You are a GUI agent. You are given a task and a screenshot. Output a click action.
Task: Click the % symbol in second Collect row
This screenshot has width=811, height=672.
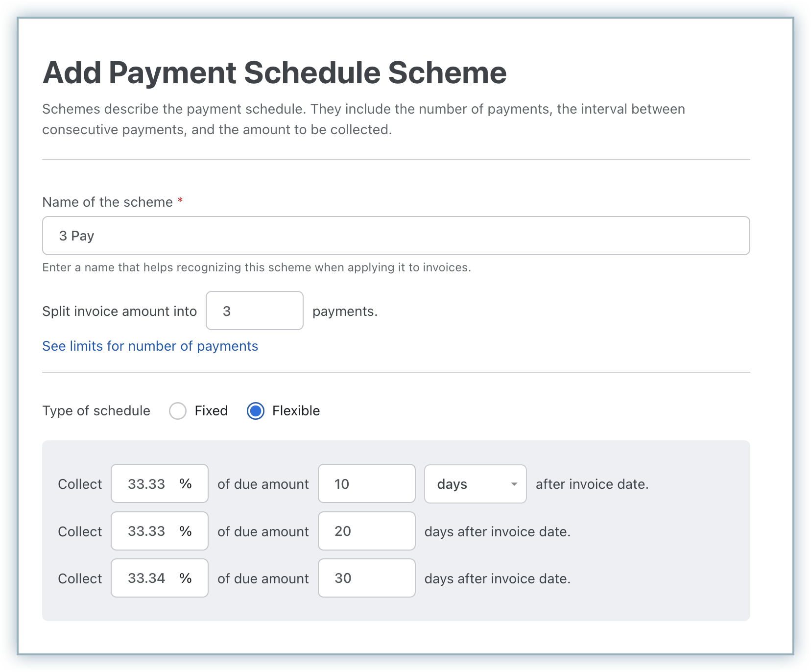click(186, 531)
